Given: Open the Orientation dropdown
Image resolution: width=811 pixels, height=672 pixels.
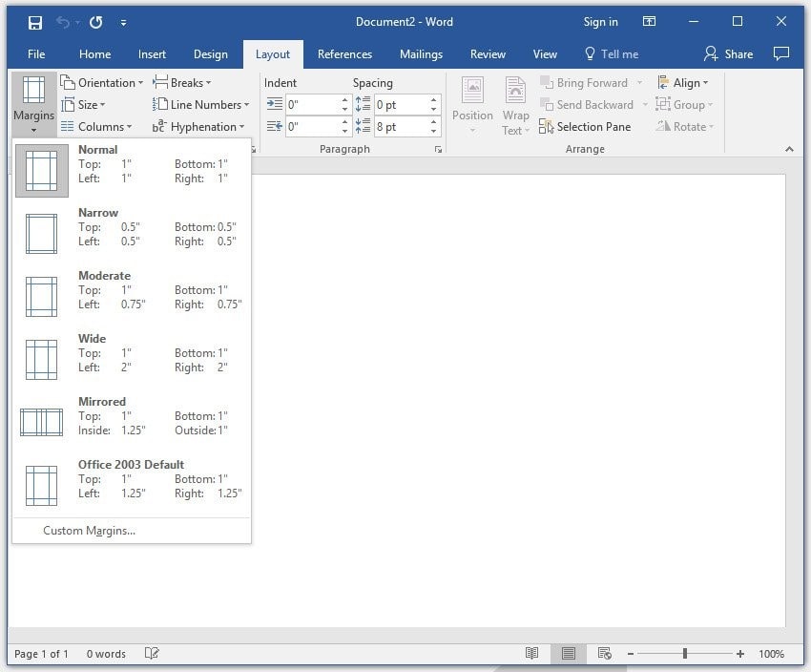Looking at the screenshot, I should pyautogui.click(x=102, y=83).
